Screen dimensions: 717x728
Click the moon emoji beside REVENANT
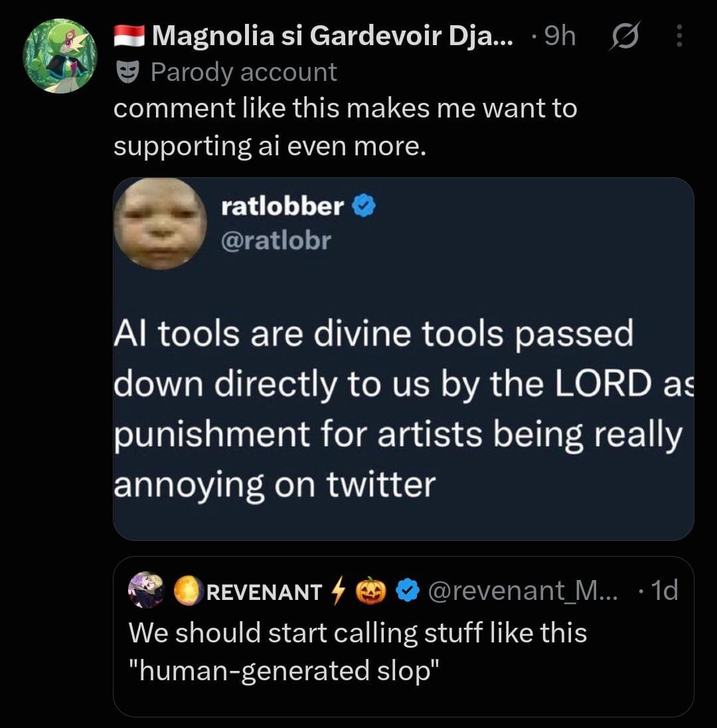(x=188, y=591)
